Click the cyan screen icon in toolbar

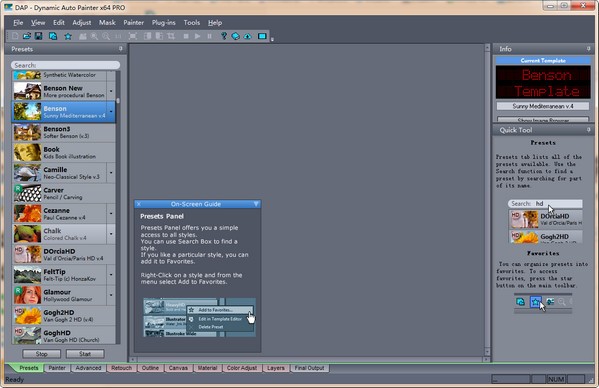click(262, 36)
